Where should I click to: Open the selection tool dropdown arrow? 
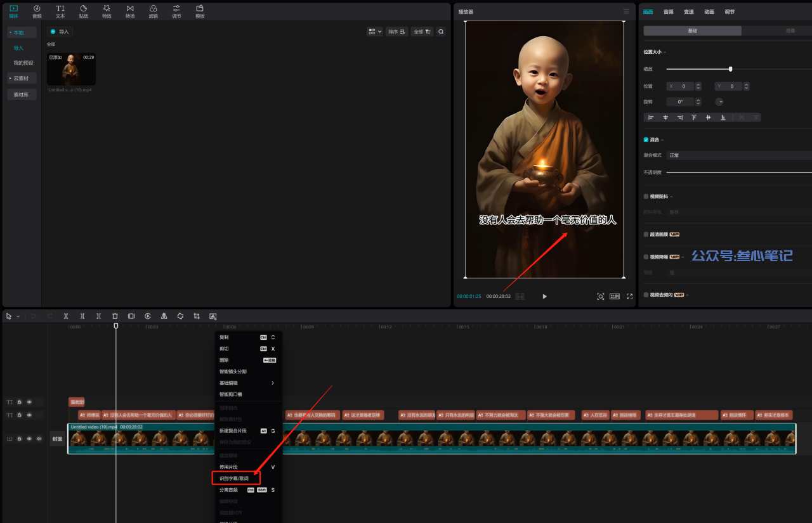pos(18,316)
